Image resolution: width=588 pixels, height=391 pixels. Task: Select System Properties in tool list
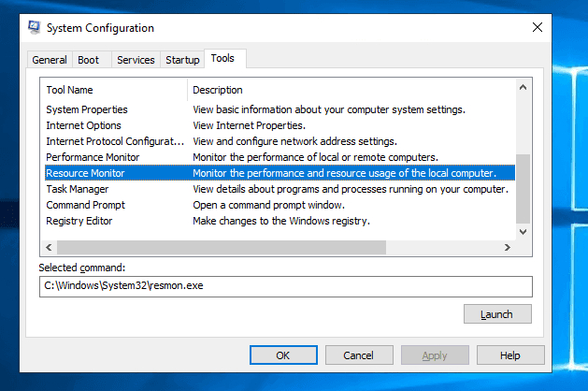[87, 109]
